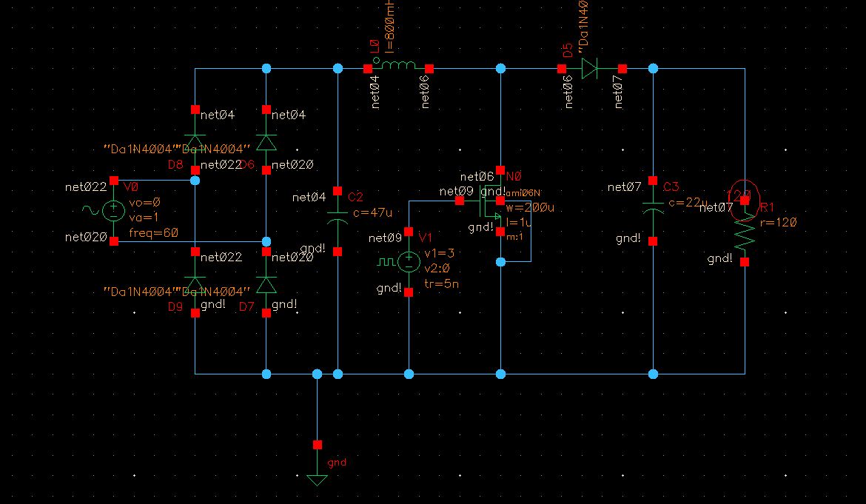Select the C2 capacitor symbol
This screenshot has height=504, width=866.
pyautogui.click(x=338, y=217)
